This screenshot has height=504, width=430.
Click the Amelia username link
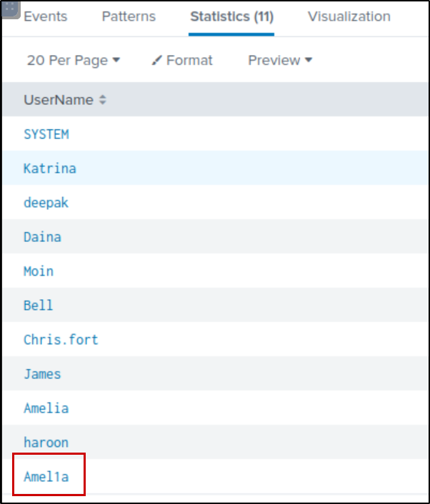(x=46, y=408)
